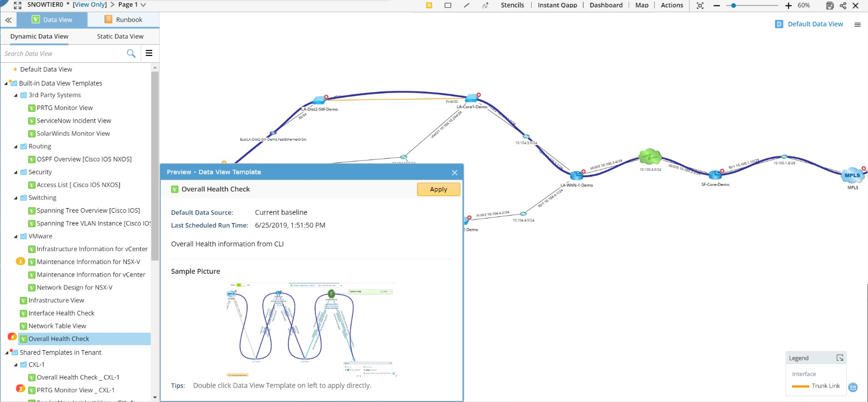Select the rectangle shape tool
The height and width of the screenshot is (402, 868).
pos(447,6)
